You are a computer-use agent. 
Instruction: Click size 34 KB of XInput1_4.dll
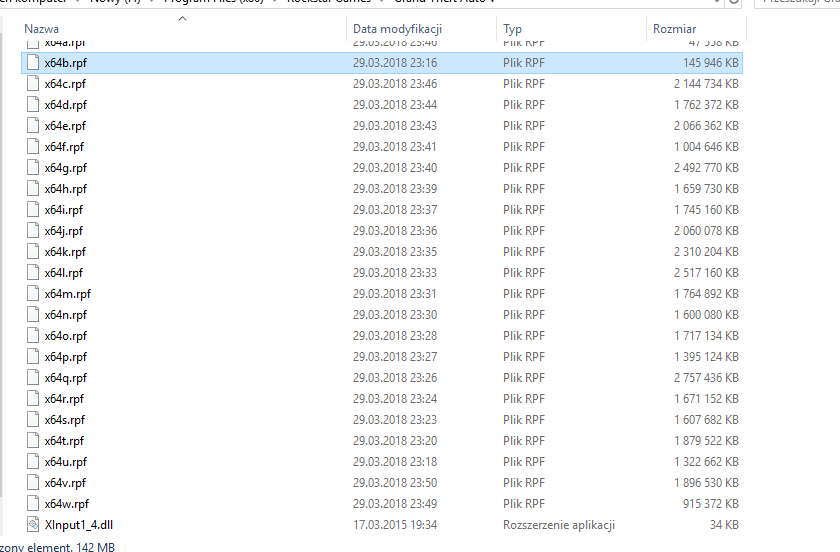(x=724, y=525)
